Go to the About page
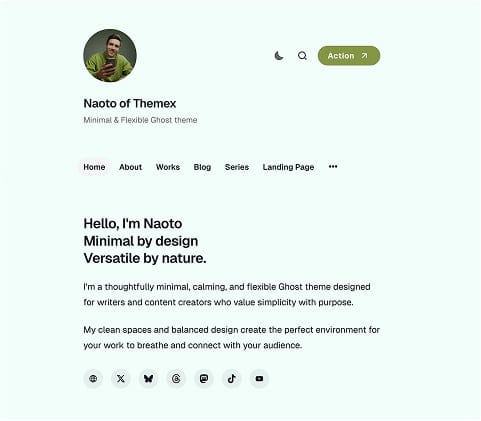 point(131,167)
